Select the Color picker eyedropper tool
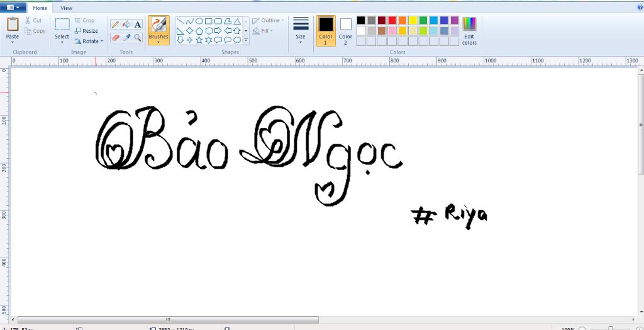 tap(126, 38)
